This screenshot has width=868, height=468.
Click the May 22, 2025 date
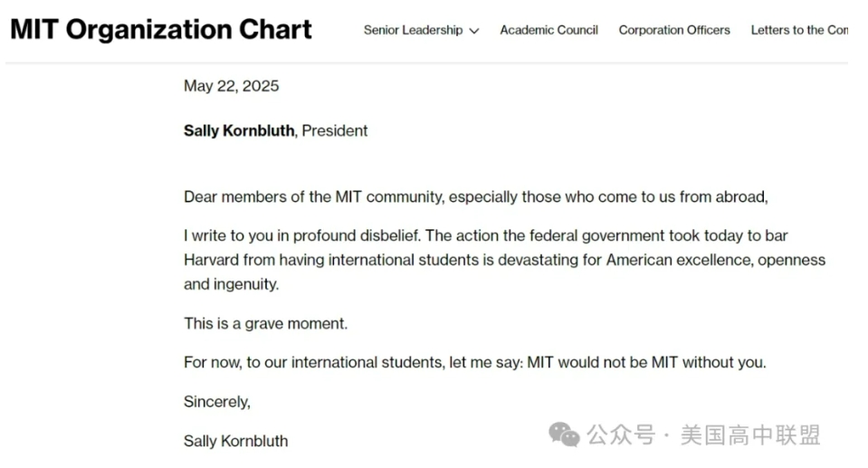[x=232, y=86]
